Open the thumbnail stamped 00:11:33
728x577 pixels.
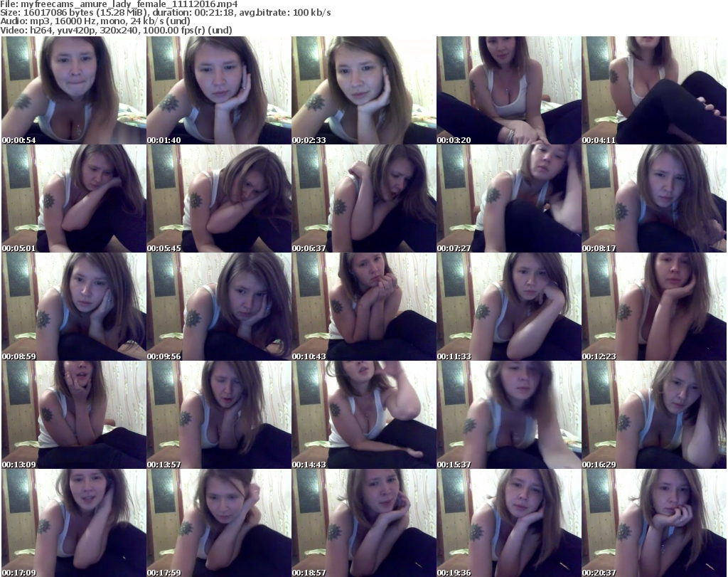508,307
